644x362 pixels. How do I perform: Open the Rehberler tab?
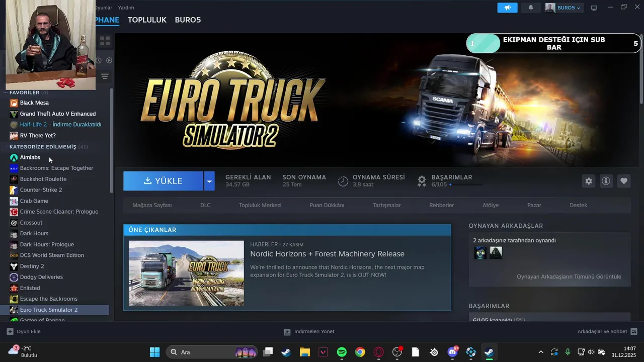click(442, 205)
